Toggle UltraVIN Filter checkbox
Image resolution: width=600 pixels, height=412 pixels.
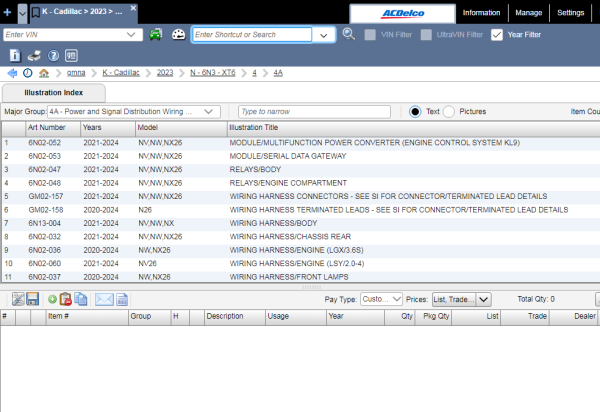pos(426,35)
